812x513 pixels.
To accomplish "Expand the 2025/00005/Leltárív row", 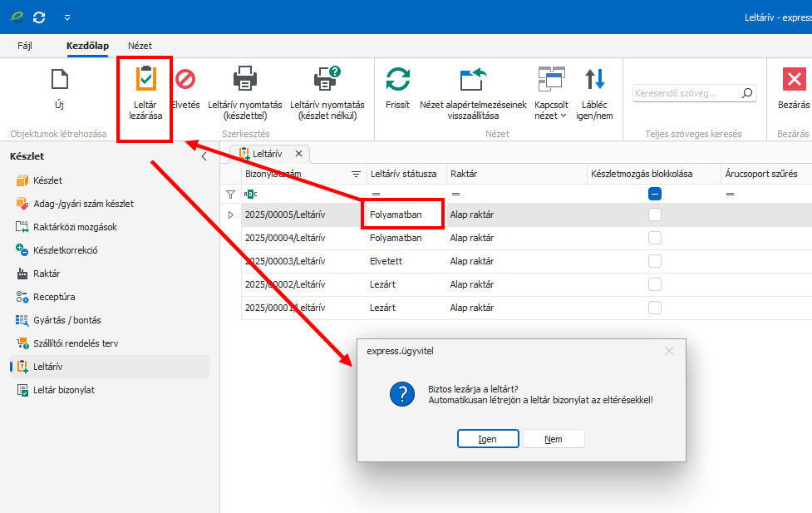I will tap(231, 215).
